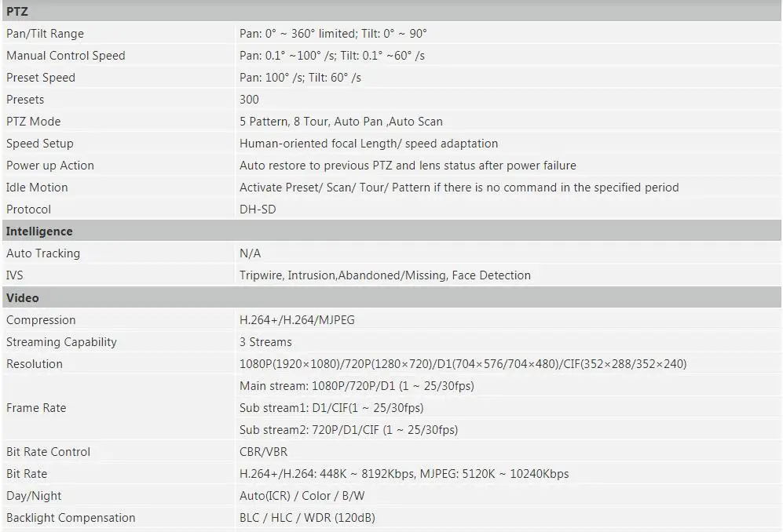Click the DH-SD protocol value
This screenshot has width=783, height=532.
pyautogui.click(x=258, y=209)
